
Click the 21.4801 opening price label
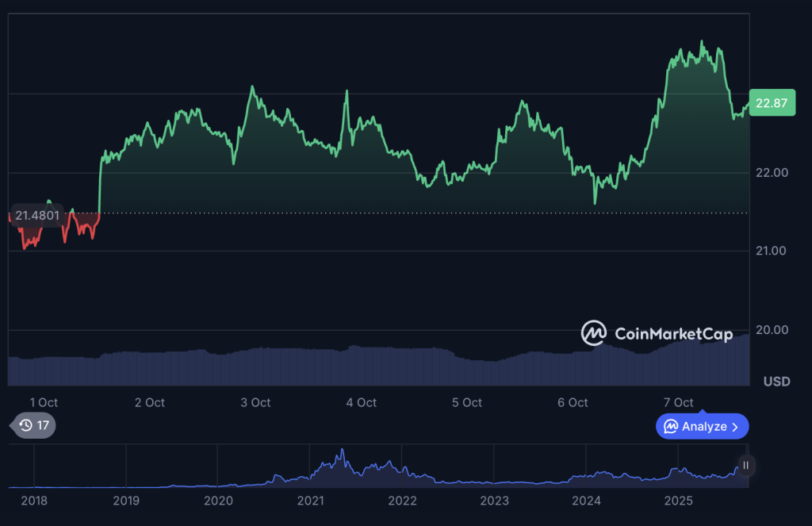click(36, 215)
